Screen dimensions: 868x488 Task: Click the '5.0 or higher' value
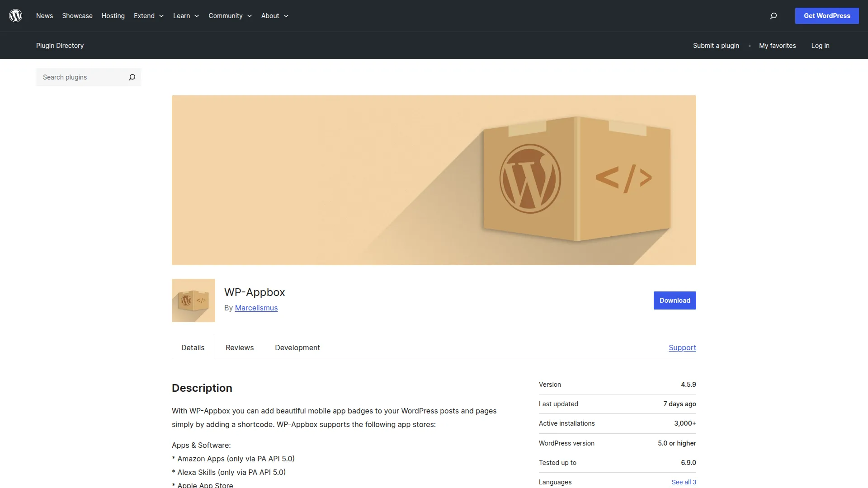coord(677,443)
